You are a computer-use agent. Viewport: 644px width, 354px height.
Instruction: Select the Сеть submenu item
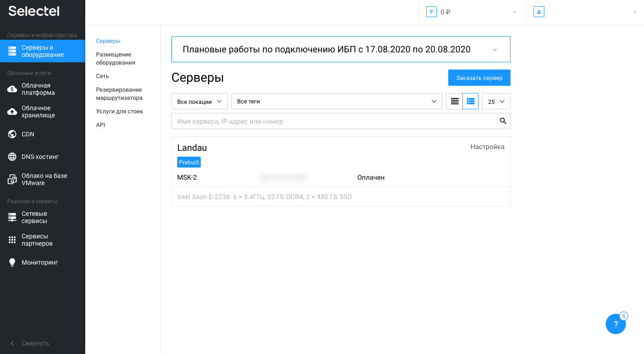point(102,76)
